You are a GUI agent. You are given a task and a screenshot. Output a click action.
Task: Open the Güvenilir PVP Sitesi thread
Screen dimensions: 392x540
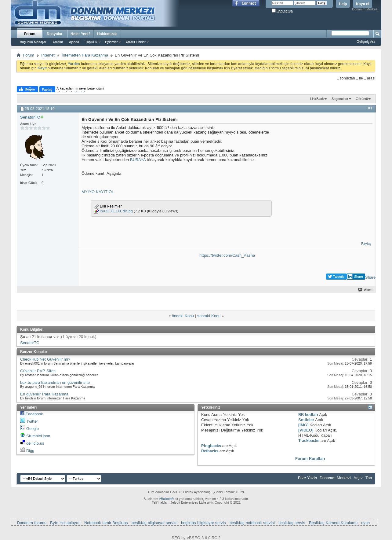click(x=38, y=371)
